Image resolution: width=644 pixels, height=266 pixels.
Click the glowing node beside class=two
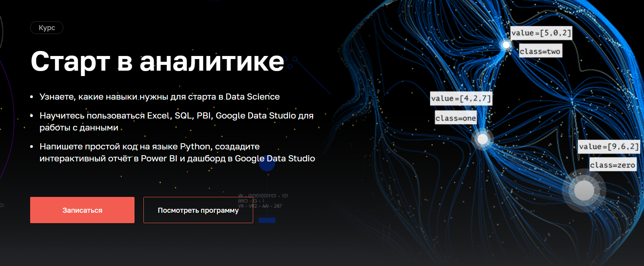pos(506,45)
